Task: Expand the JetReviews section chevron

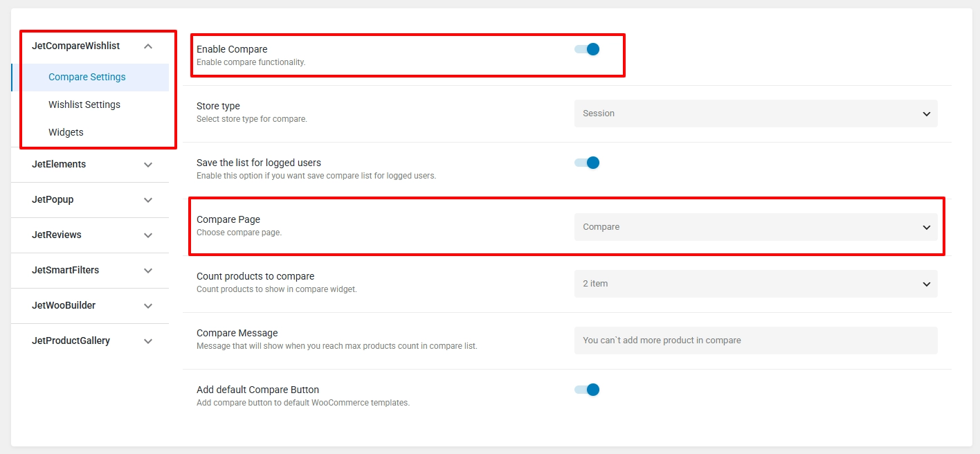Action: click(147, 235)
